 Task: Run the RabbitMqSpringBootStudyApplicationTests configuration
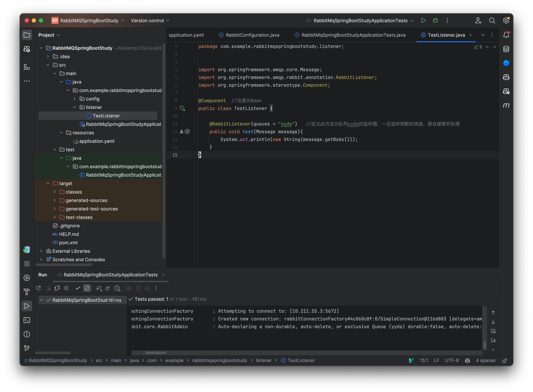click(x=423, y=21)
